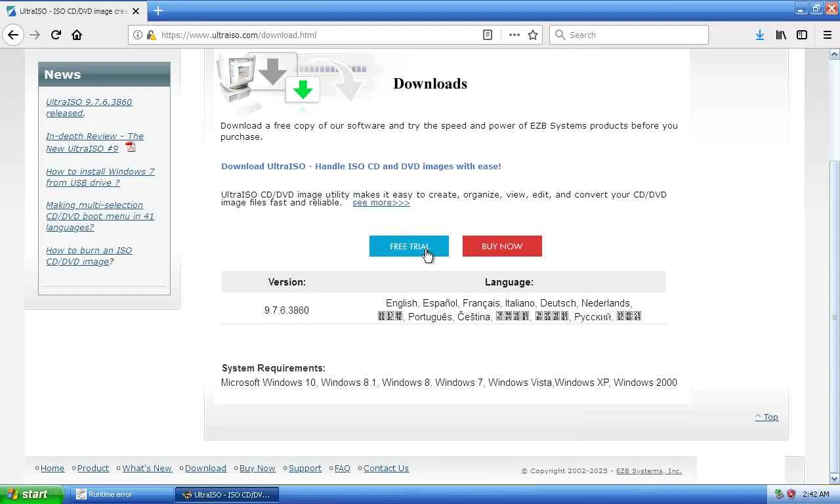Open the page actions ellipsis menu
The image size is (840, 504).
514,35
